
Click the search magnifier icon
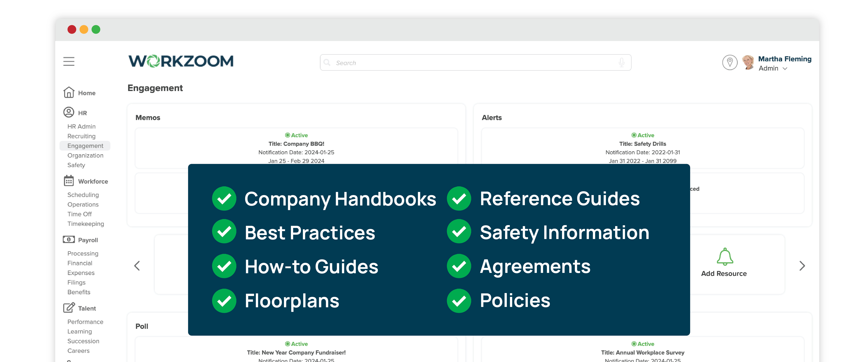327,62
